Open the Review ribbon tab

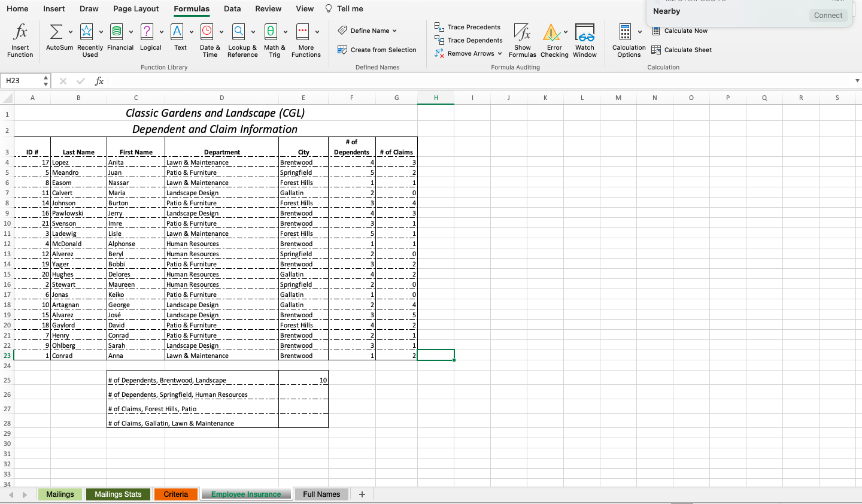(268, 8)
